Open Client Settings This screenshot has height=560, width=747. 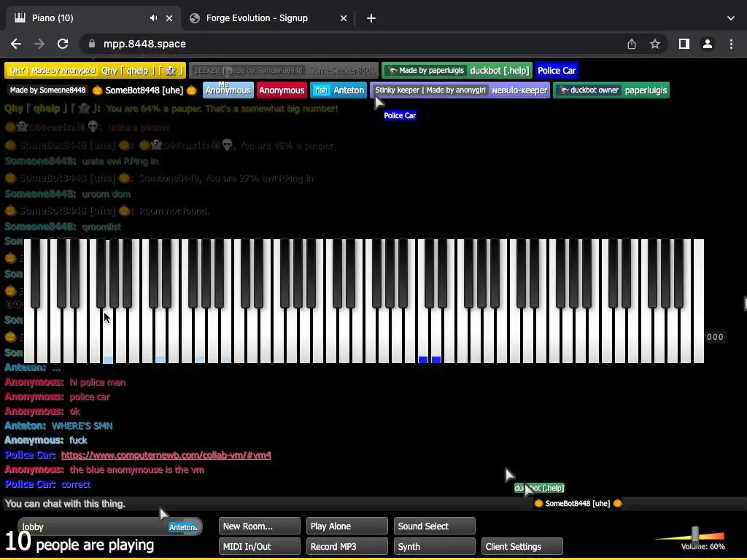pyautogui.click(x=522, y=546)
